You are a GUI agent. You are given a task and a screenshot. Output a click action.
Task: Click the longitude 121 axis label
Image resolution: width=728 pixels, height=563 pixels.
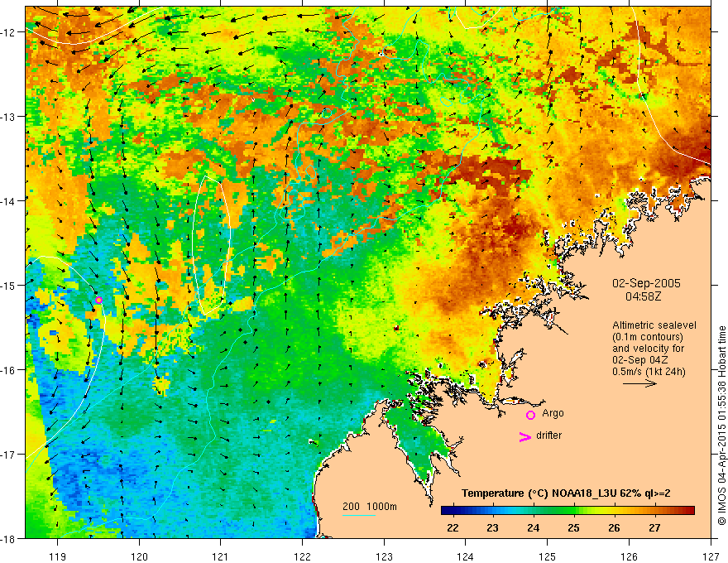(x=221, y=556)
